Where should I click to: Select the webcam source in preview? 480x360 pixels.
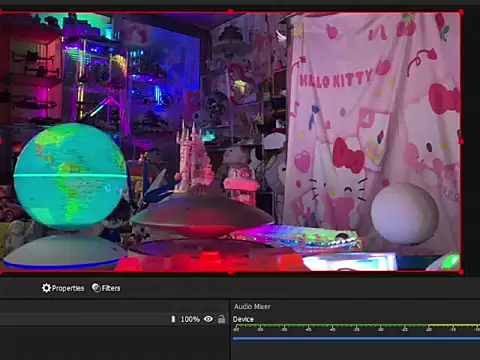[230, 142]
